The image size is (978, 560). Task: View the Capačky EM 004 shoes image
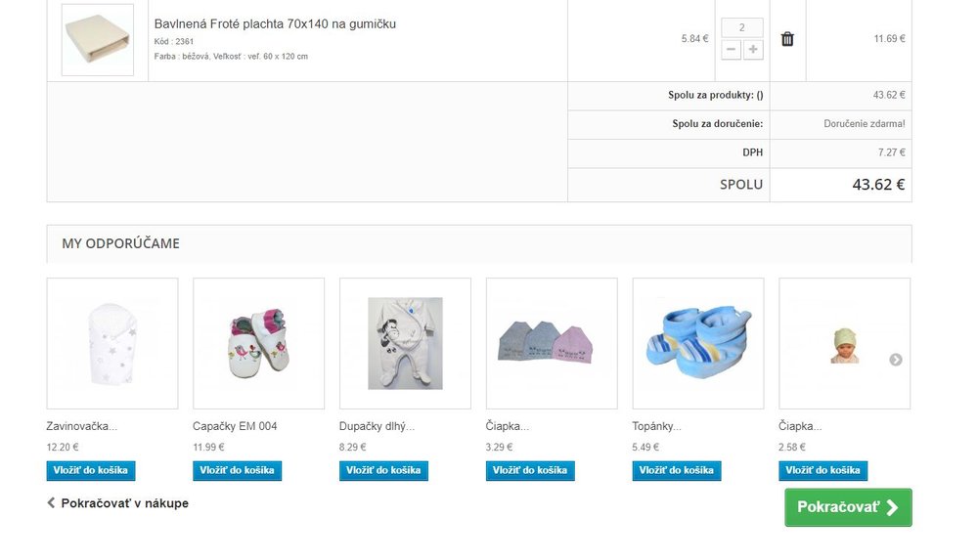(259, 344)
